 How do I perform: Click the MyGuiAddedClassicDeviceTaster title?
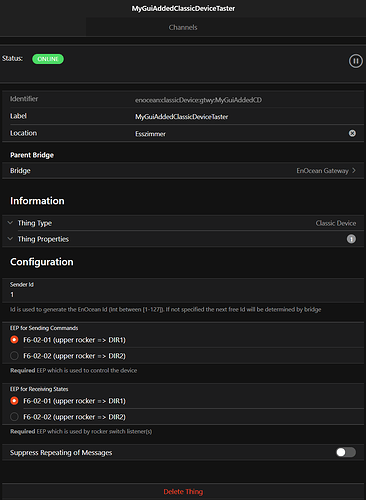coord(183,8)
